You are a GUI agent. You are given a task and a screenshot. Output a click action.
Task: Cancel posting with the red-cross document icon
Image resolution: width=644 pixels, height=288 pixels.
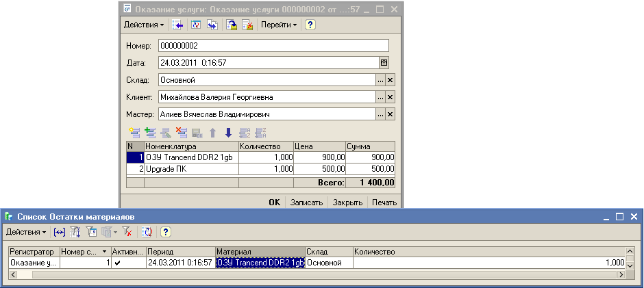coord(247,25)
